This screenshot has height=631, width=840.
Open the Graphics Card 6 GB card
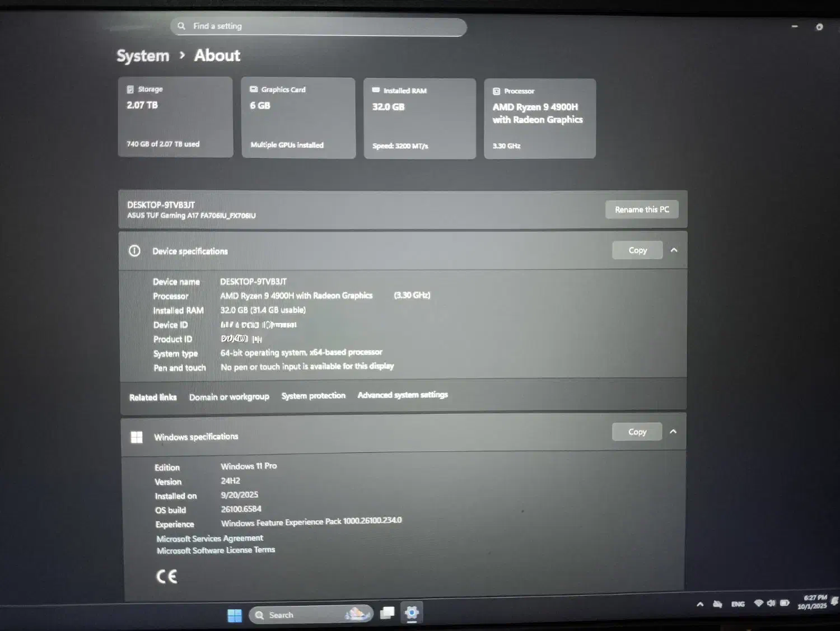298,118
